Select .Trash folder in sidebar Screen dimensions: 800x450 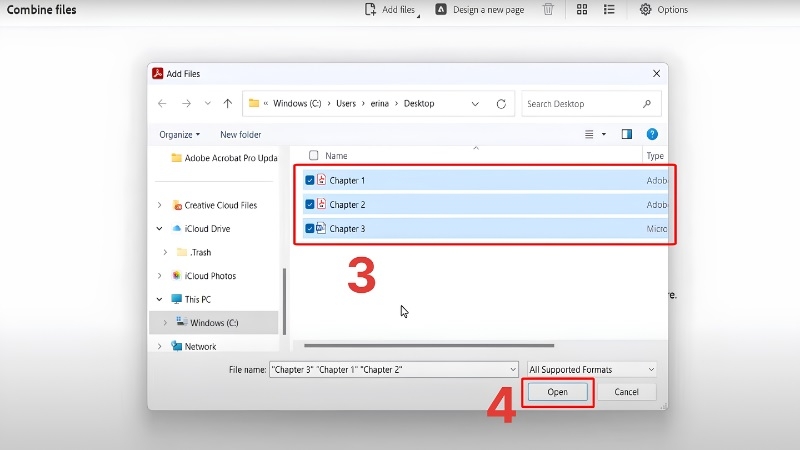tap(194, 252)
